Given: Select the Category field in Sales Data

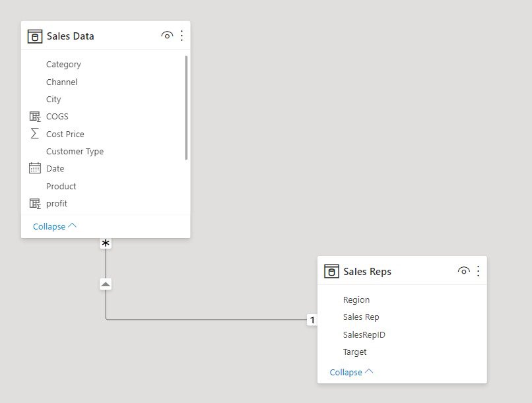Looking at the screenshot, I should click(63, 64).
